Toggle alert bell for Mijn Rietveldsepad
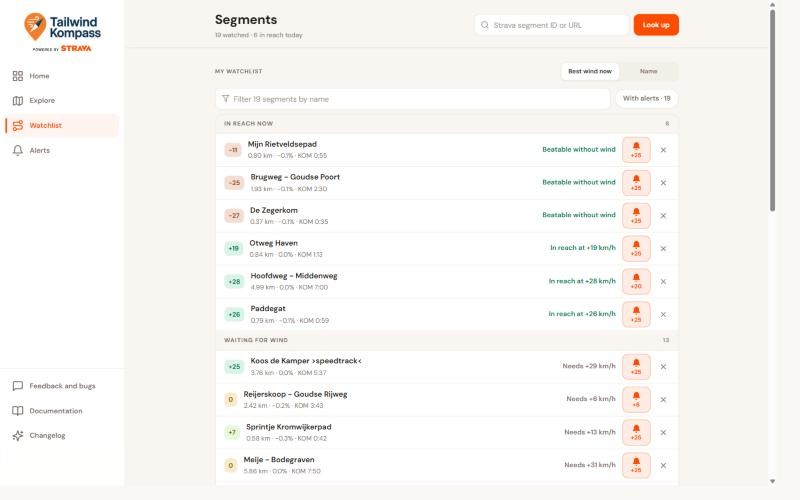The width and height of the screenshot is (800, 500). pos(636,150)
